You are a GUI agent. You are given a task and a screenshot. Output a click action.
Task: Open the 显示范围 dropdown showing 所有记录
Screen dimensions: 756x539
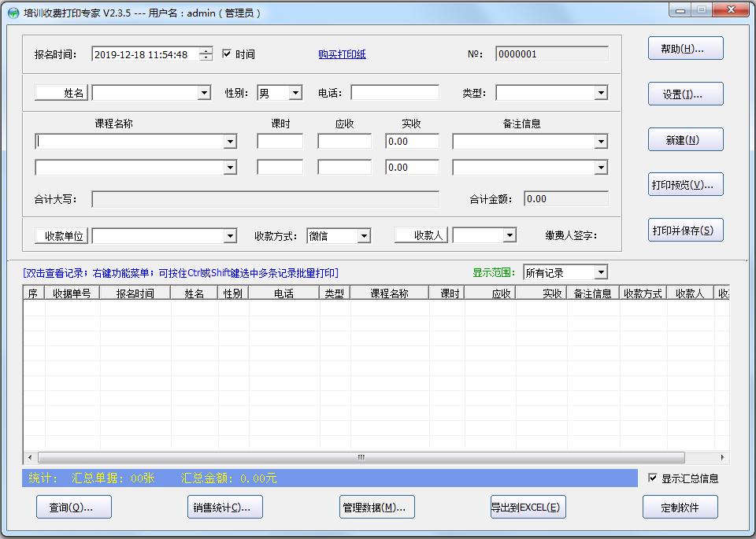[601, 272]
